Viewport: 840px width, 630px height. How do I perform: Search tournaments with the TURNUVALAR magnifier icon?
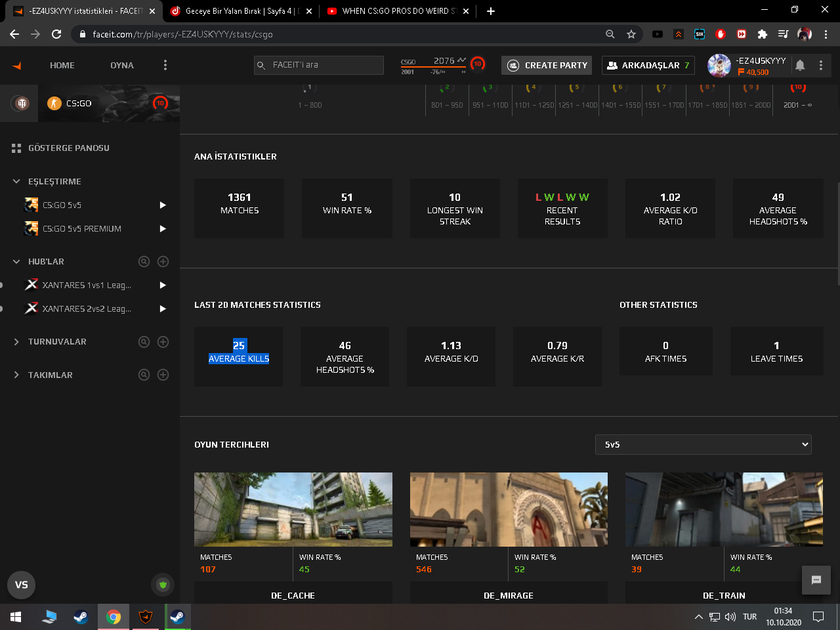tap(144, 341)
